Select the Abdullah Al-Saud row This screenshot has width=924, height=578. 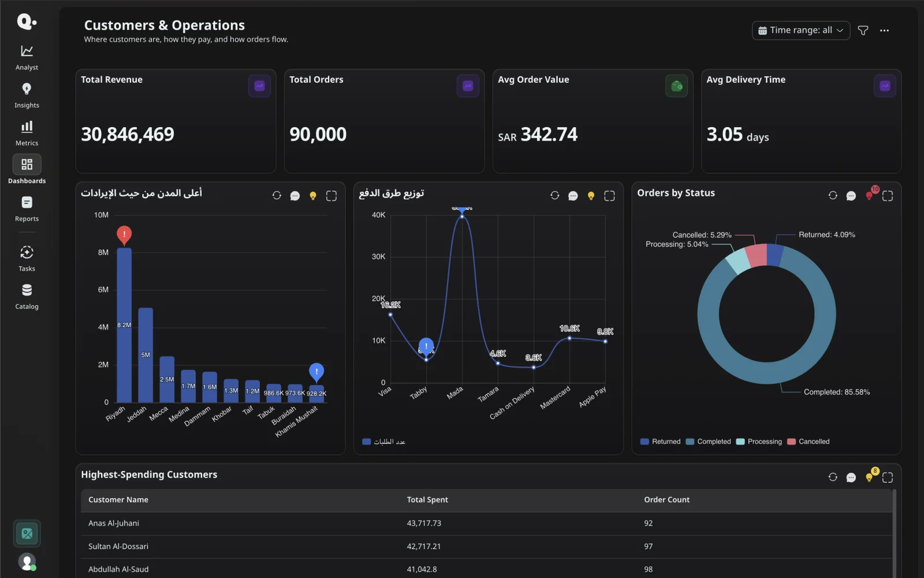click(486, 569)
